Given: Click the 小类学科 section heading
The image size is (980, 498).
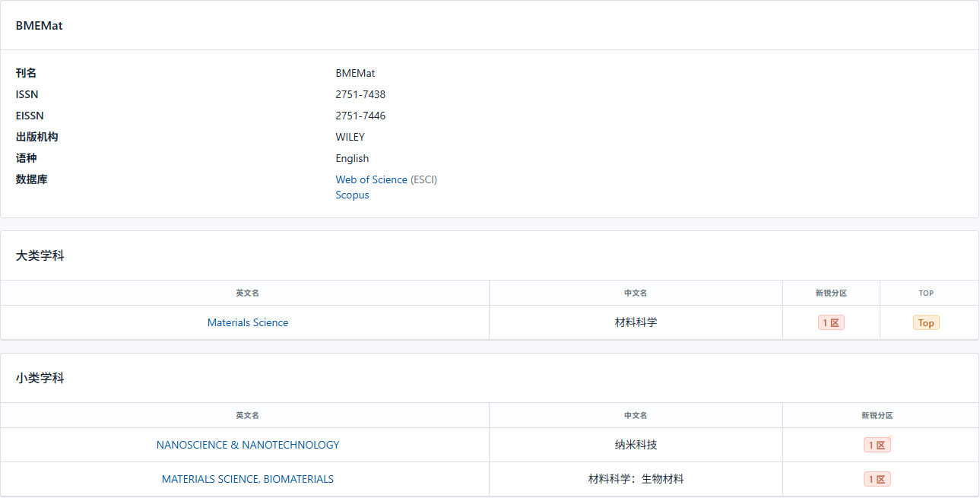Looking at the screenshot, I should pyautogui.click(x=40, y=378).
